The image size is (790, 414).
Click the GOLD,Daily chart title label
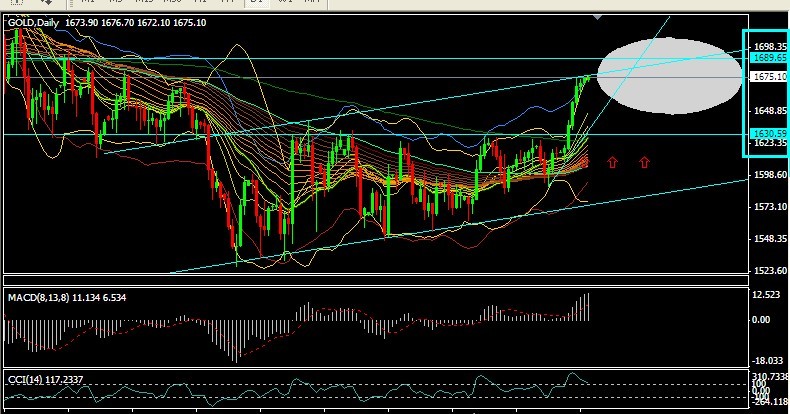pos(33,23)
